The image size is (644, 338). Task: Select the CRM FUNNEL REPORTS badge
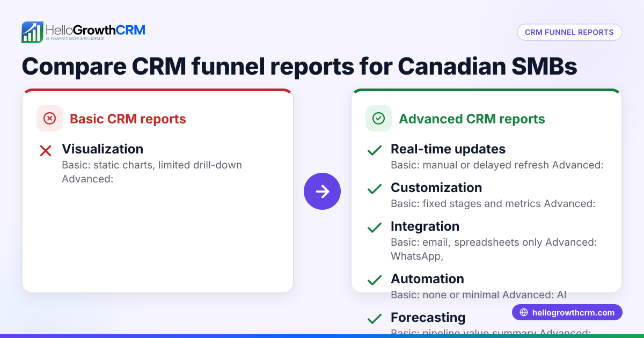click(x=569, y=32)
